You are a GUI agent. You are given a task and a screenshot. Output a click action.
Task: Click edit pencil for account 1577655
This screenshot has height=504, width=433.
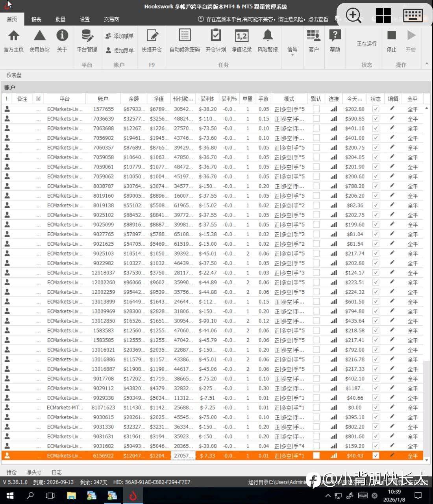point(392,109)
